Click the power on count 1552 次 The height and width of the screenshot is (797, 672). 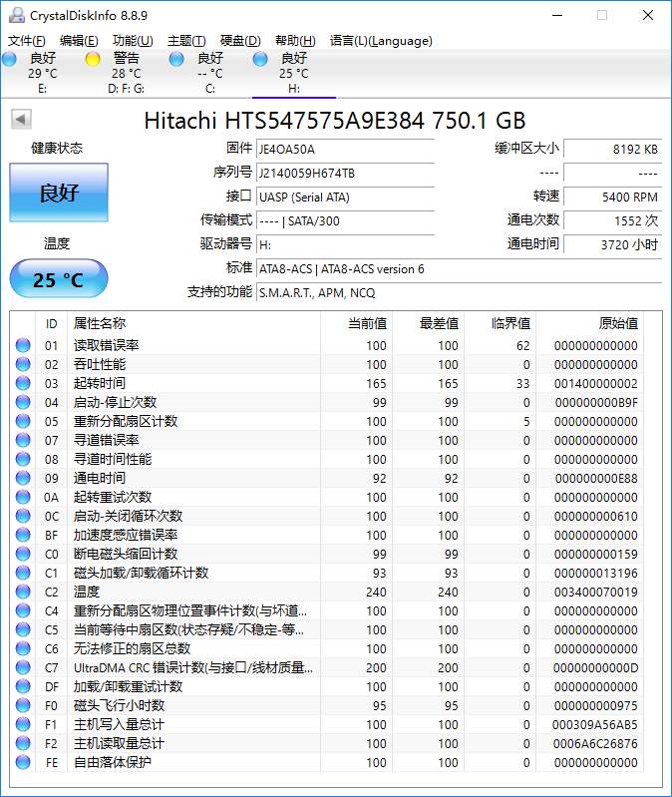pos(613,220)
